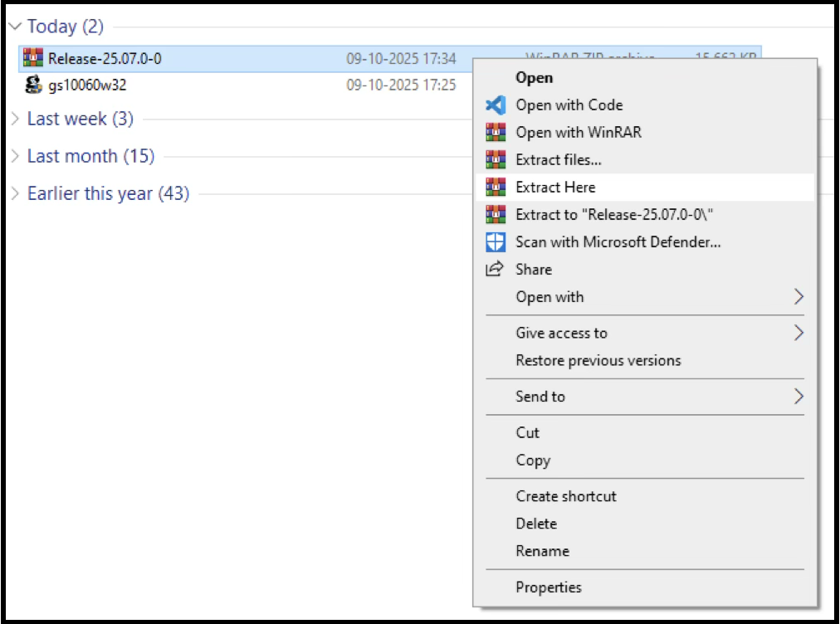Click WinRAR icon beside Open with WinRAR

pos(496,133)
